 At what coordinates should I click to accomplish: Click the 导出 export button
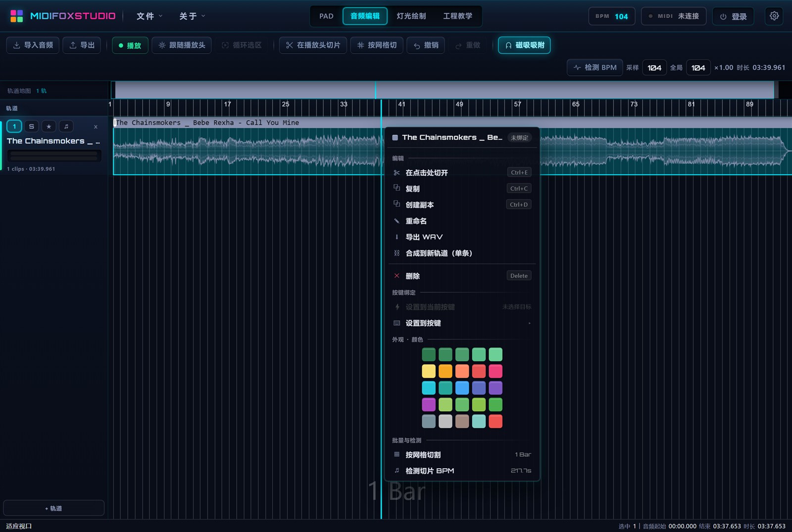coord(82,45)
